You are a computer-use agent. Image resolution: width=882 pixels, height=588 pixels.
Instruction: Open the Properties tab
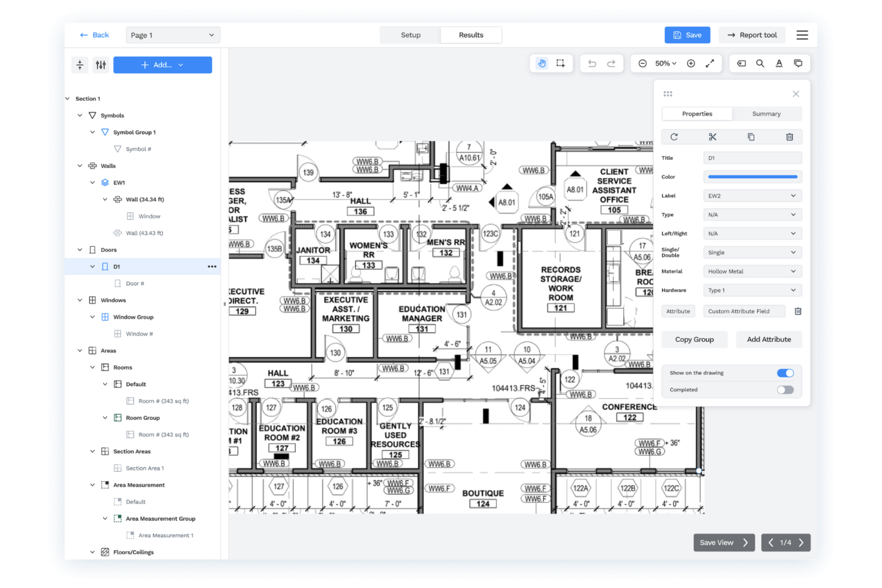coord(697,114)
